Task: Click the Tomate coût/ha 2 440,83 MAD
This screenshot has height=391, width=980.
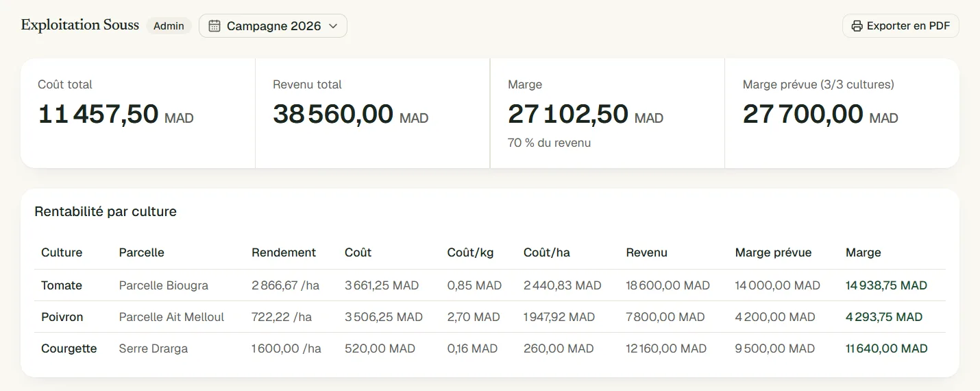Action: pos(563,285)
